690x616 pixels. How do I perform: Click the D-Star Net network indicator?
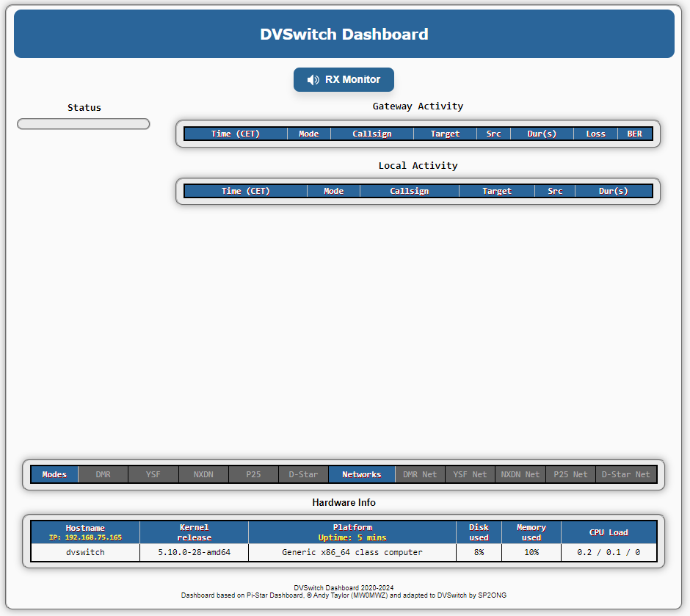625,474
